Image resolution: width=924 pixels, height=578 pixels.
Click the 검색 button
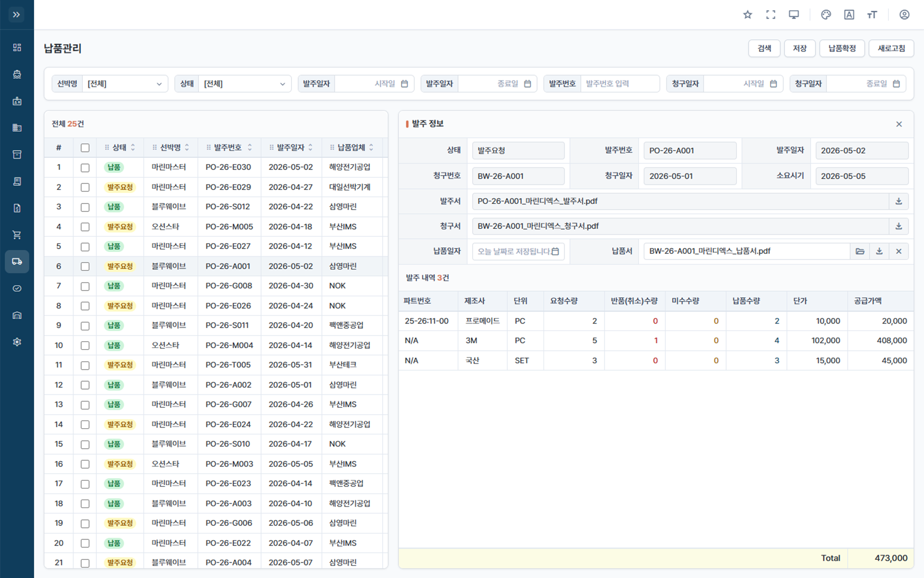764,48
